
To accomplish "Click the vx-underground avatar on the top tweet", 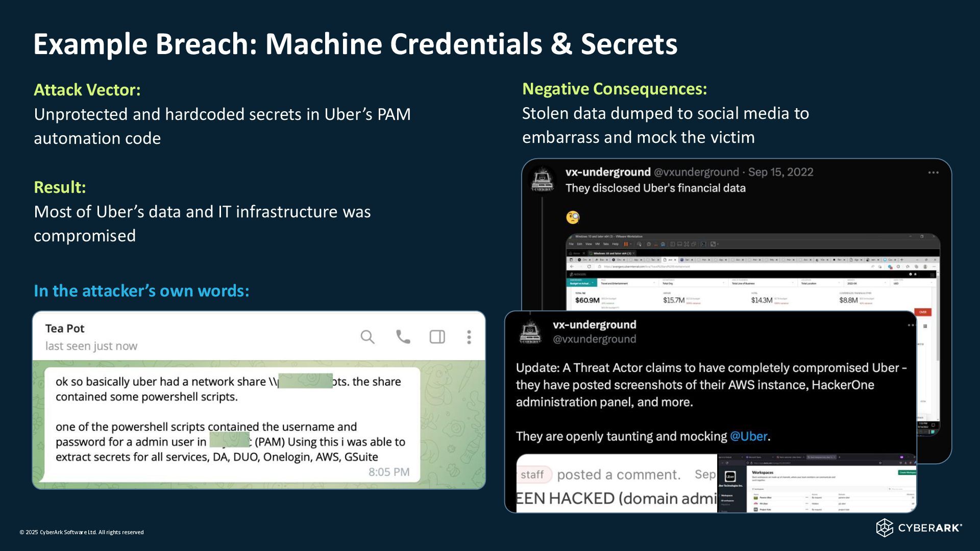I will (x=542, y=181).
